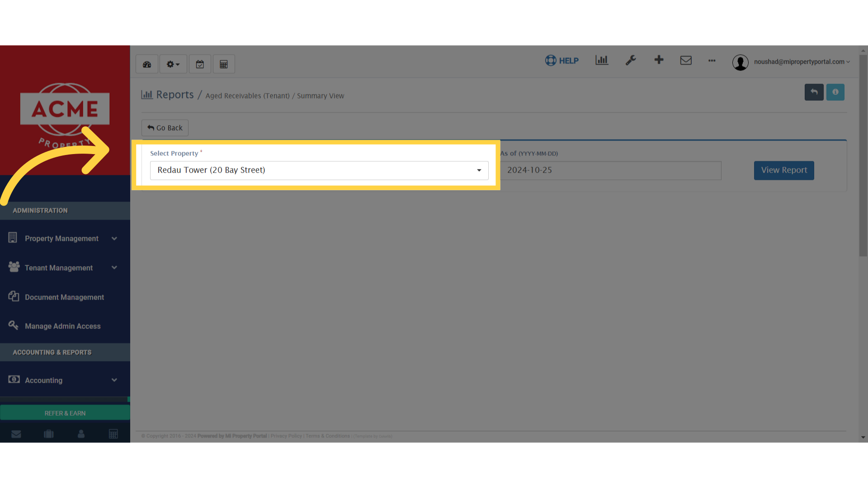
Task: Open the three-dots more options icon
Action: click(712, 61)
